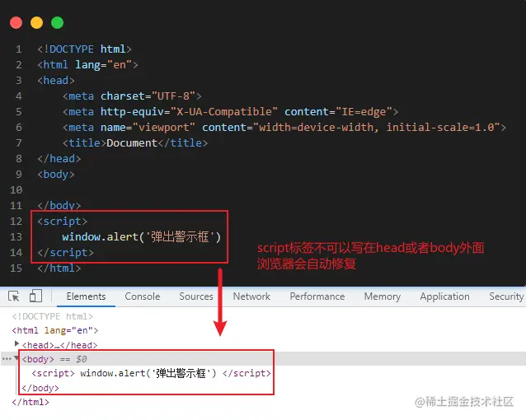Switch to the Sources tab
Image resolution: width=526 pixels, height=420 pixels.
click(196, 296)
